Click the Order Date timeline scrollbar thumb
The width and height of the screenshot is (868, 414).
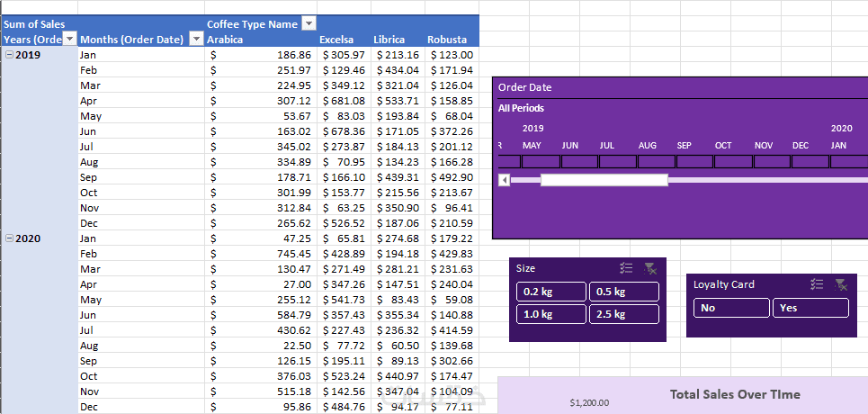(604, 180)
